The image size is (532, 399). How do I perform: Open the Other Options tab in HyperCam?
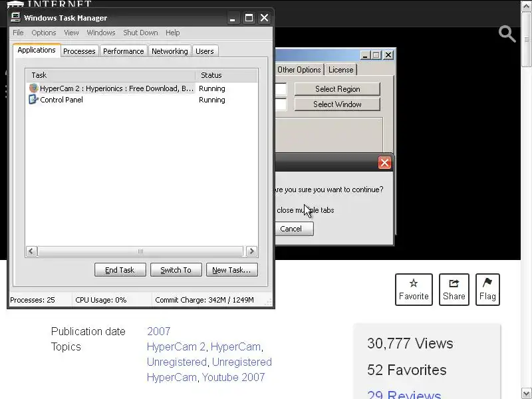coord(299,70)
